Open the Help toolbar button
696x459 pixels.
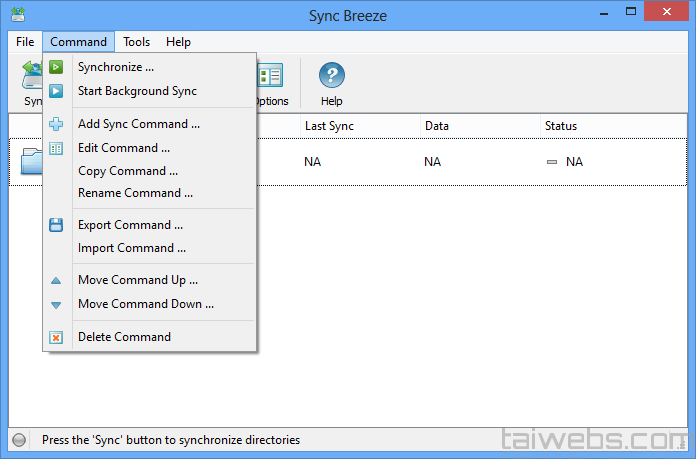pyautogui.click(x=331, y=83)
